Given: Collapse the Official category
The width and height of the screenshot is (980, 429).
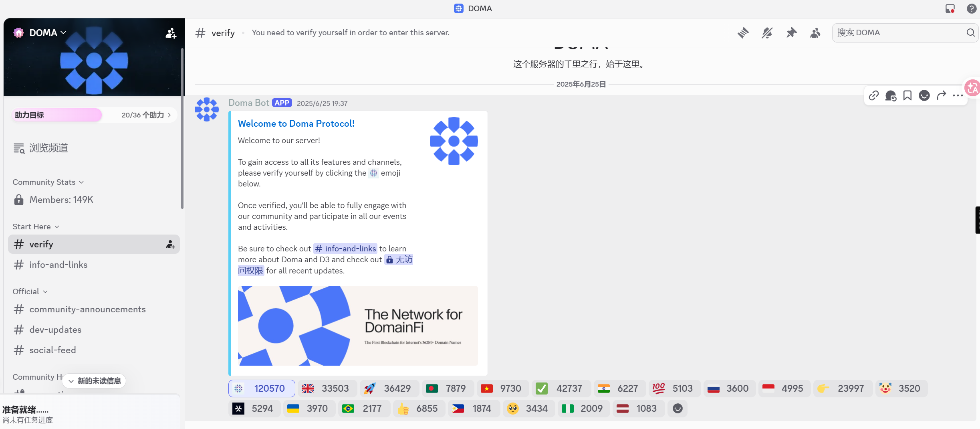Looking at the screenshot, I should 30,291.
